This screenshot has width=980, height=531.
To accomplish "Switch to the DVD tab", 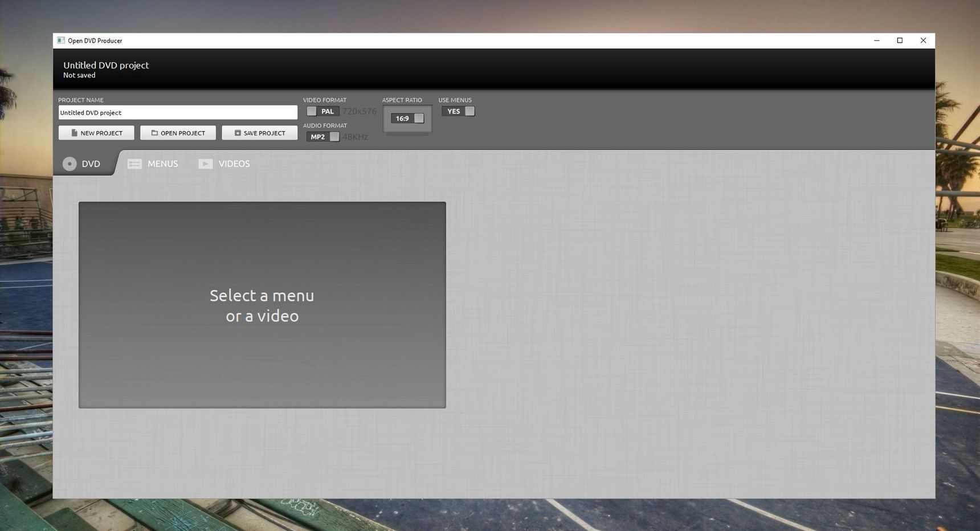I will (x=83, y=164).
